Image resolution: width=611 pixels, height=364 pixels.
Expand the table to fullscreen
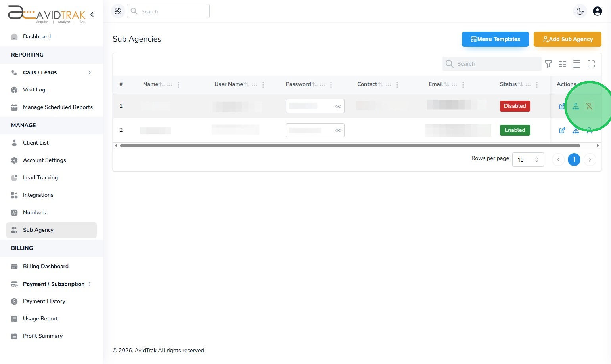click(x=591, y=64)
